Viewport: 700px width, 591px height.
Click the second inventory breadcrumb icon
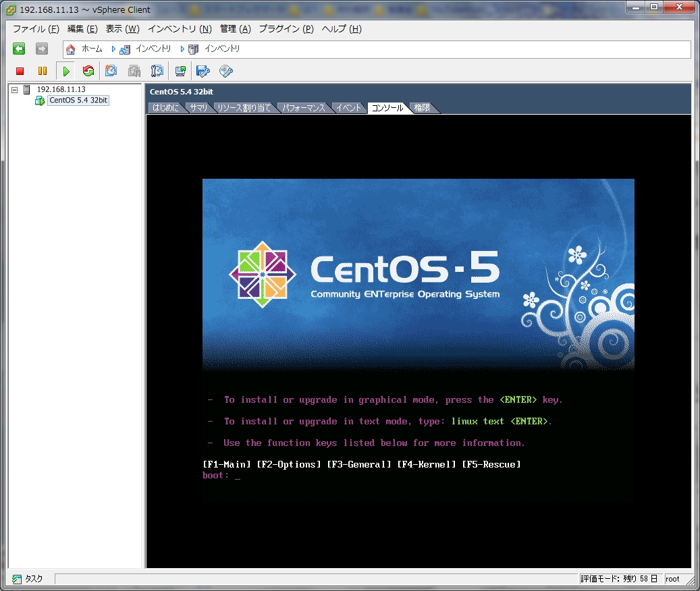[x=193, y=49]
